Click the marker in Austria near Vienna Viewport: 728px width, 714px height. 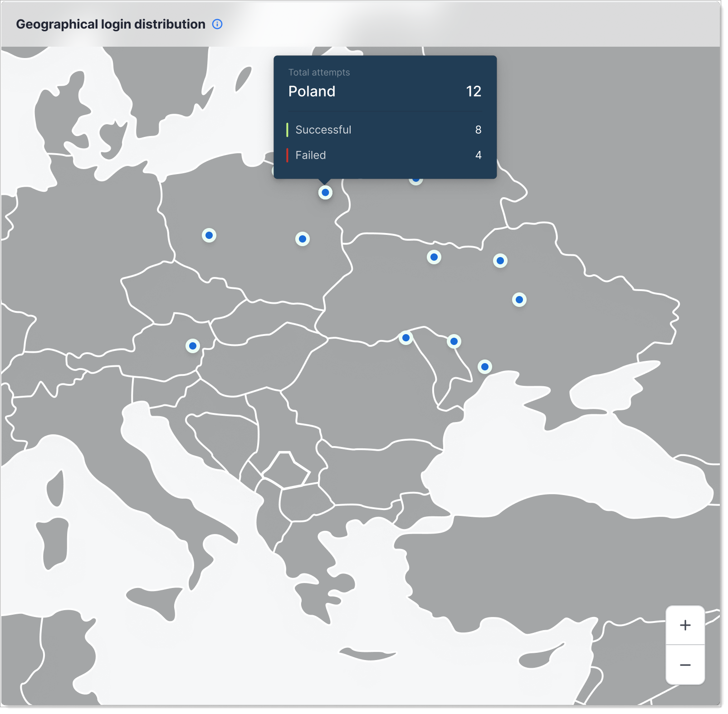click(x=193, y=345)
